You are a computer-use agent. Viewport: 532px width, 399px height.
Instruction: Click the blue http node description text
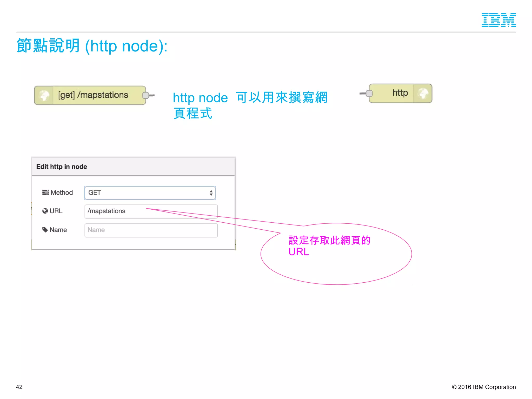(250, 105)
